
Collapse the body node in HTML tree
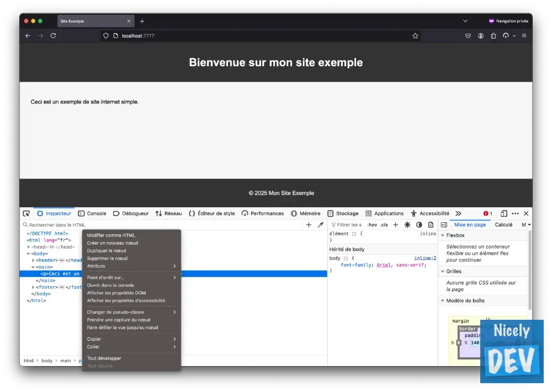tap(28, 254)
